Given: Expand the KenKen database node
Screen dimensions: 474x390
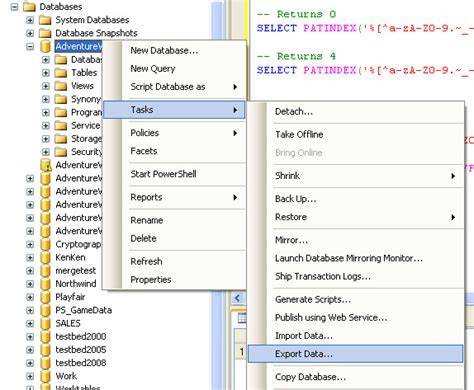Looking at the screenshot, I should tap(30, 258).
